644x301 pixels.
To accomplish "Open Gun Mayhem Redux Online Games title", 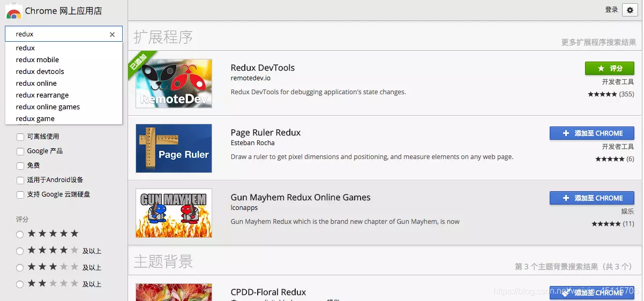I will click(301, 197).
